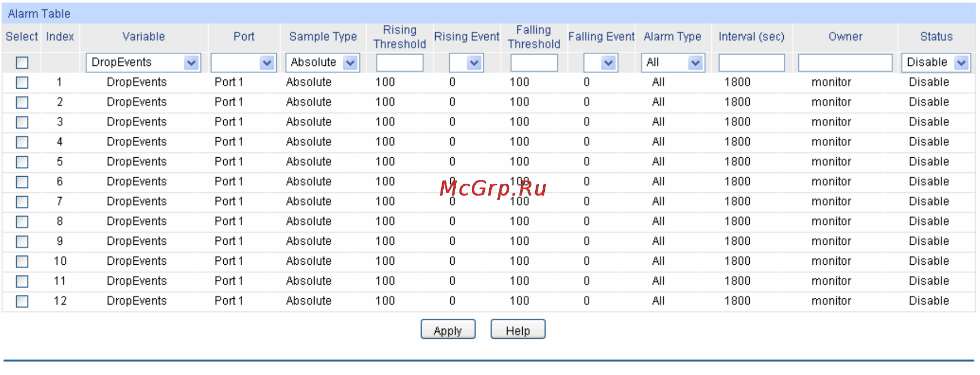The width and height of the screenshot is (980, 375).
Task: Click the Alarm Type column header
Action: point(672,37)
